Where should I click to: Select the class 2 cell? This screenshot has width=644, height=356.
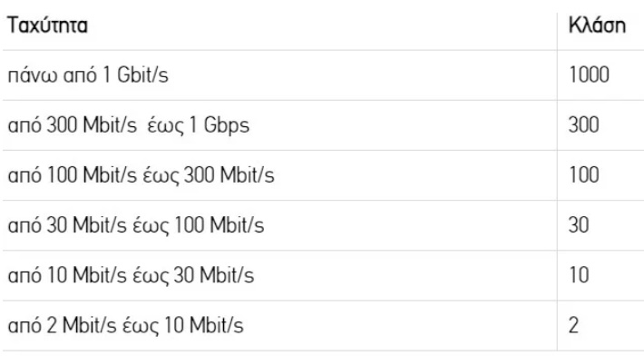600,326
